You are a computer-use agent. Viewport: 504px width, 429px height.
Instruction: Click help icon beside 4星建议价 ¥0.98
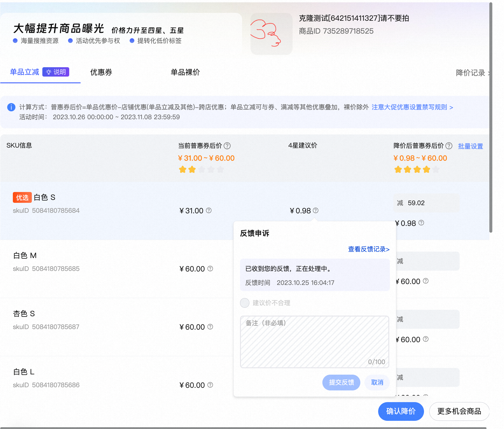pos(316,210)
